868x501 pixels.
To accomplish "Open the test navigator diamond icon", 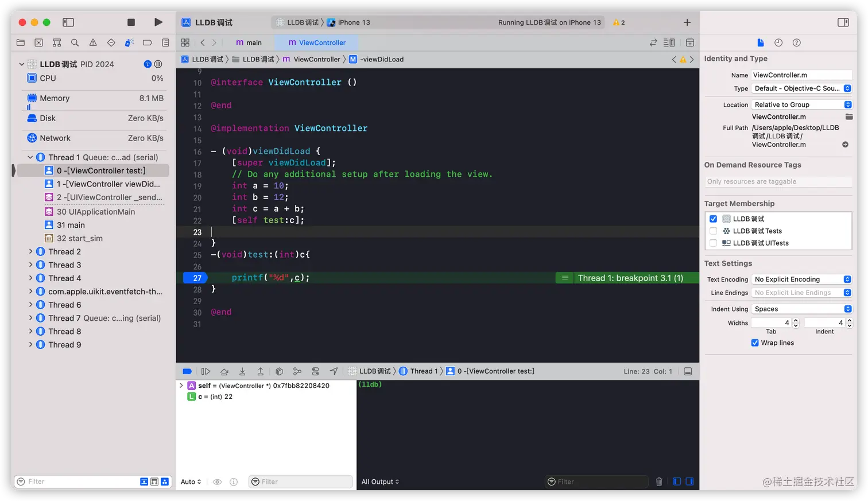I will 111,42.
